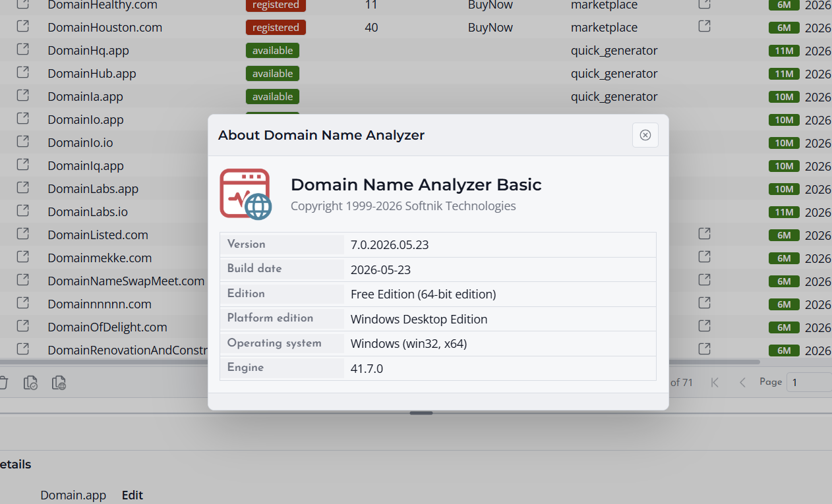Open link icon left of DomainIo.io
Screen dimensions: 832x504
pos(22,142)
